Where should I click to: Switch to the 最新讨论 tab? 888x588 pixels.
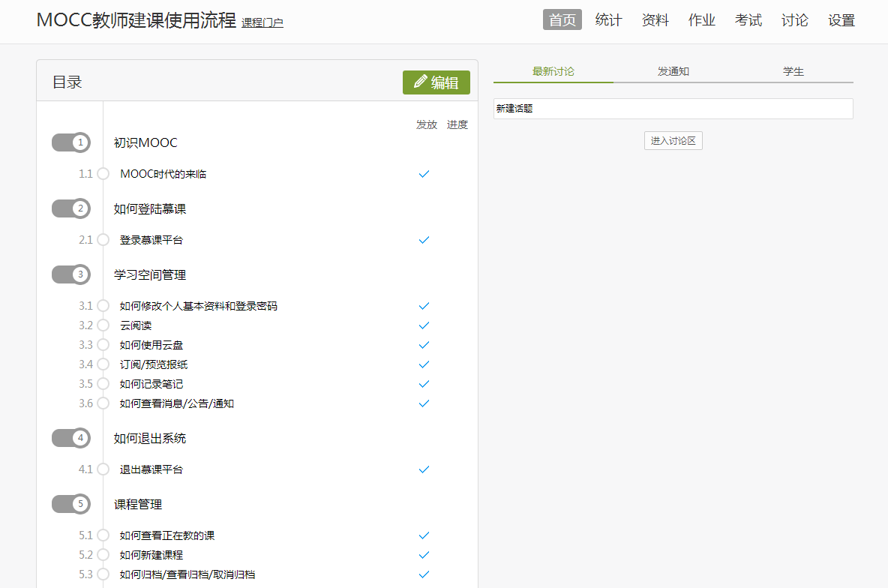coord(553,71)
